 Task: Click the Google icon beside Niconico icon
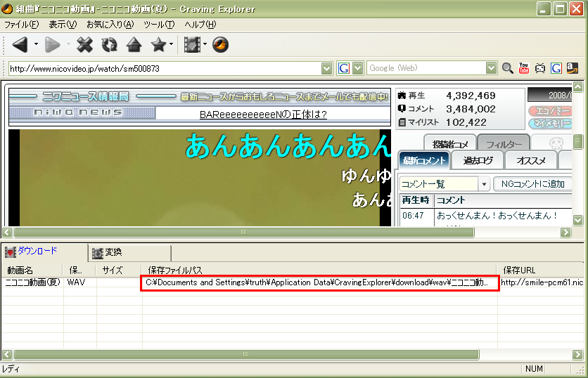click(x=556, y=68)
